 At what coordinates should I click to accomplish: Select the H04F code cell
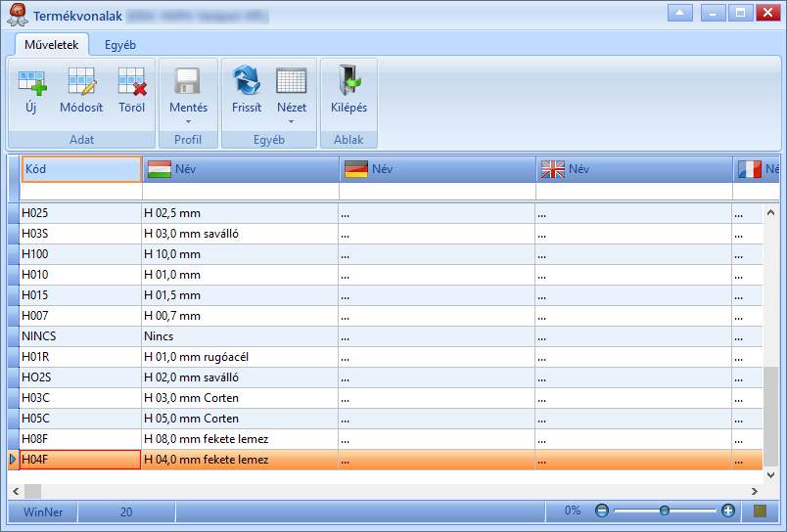[80, 460]
